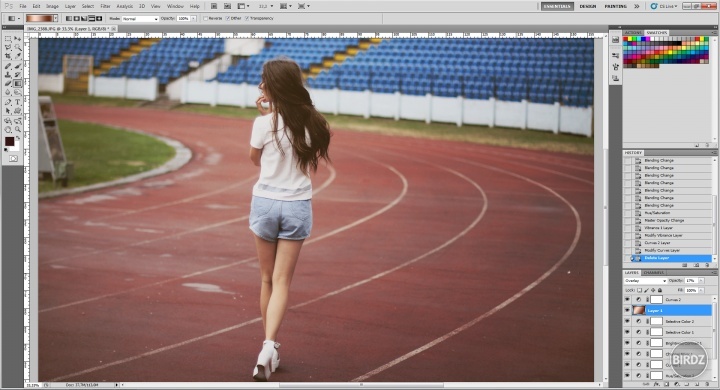Delete current layer using trash icon
Viewport: 720px width, 390px height.
(707, 384)
